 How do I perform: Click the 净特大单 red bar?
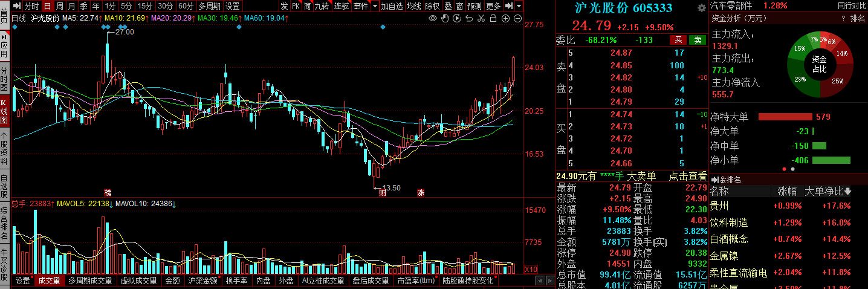[x=785, y=117]
